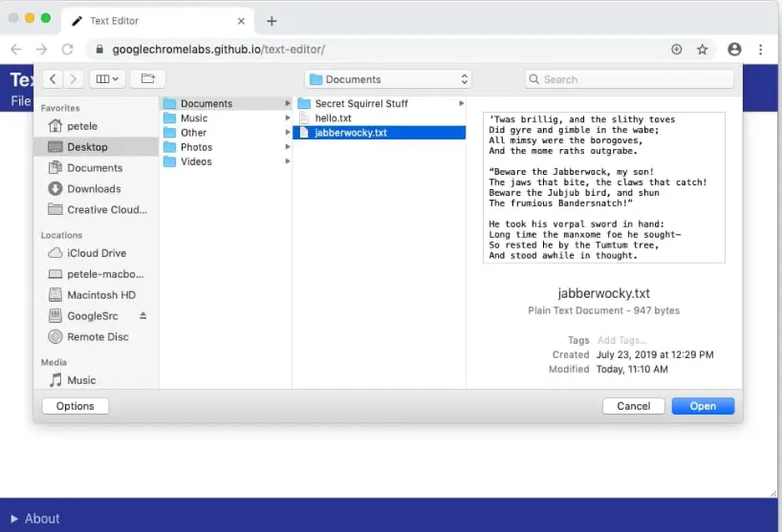Bookmark this page with star icon

[x=703, y=50]
